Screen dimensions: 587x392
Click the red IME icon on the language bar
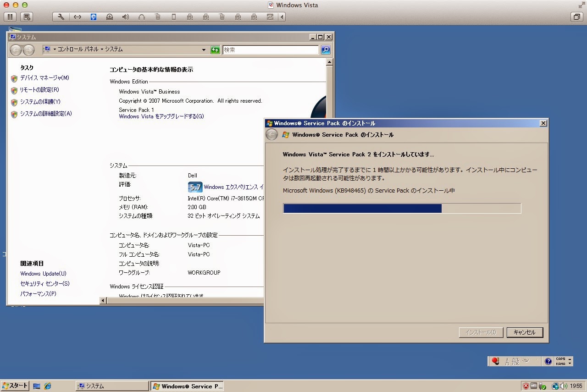[495, 361]
